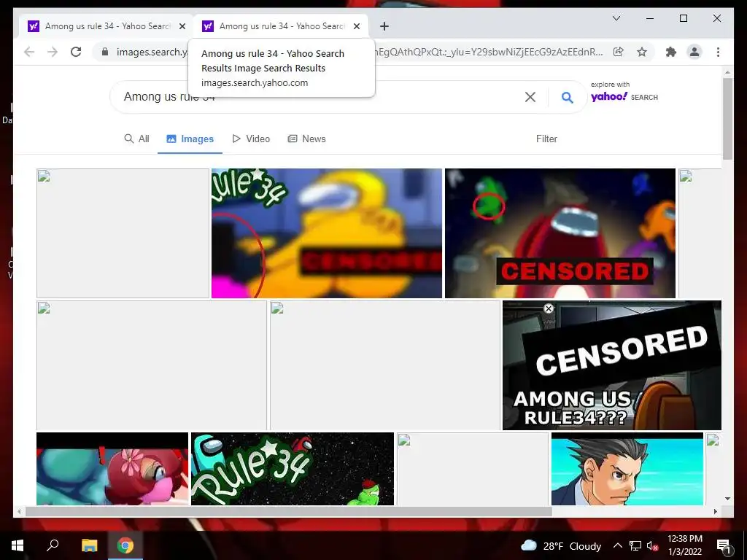The width and height of the screenshot is (747, 560).
Task: Bookmark this page with the star icon
Action: tap(642, 52)
